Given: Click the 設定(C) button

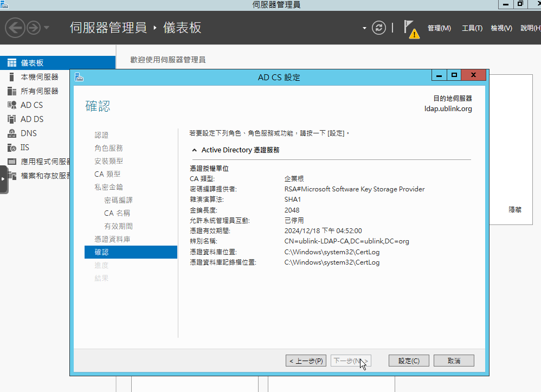Looking at the screenshot, I should [x=409, y=361].
